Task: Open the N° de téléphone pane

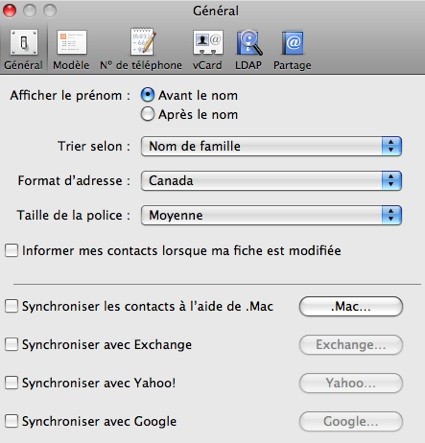Action: point(141,50)
